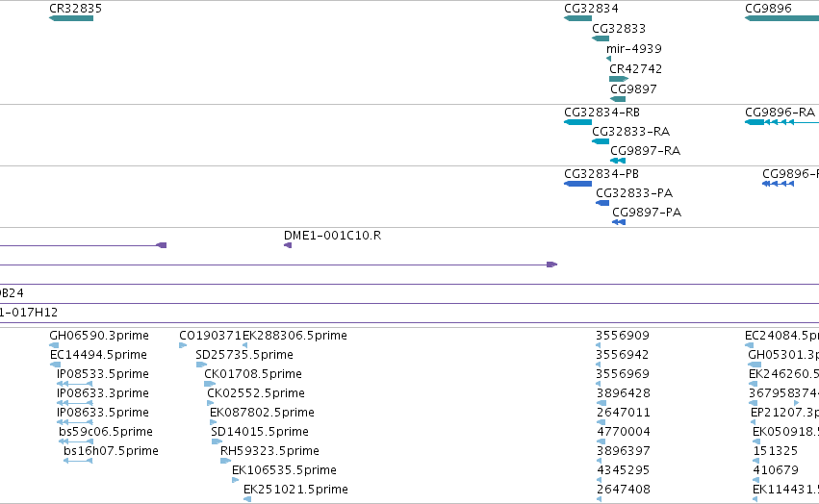Select the feature labeled 2647011

pyautogui.click(x=623, y=413)
